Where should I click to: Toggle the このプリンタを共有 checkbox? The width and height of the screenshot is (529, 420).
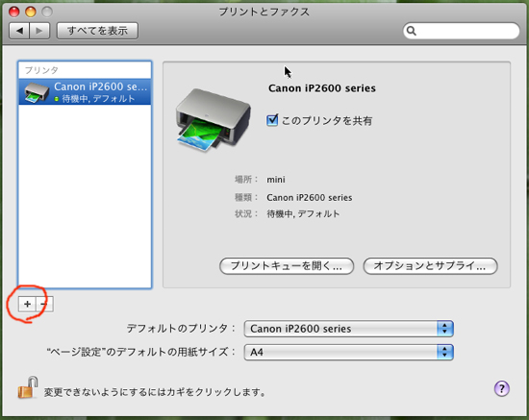pos(272,120)
